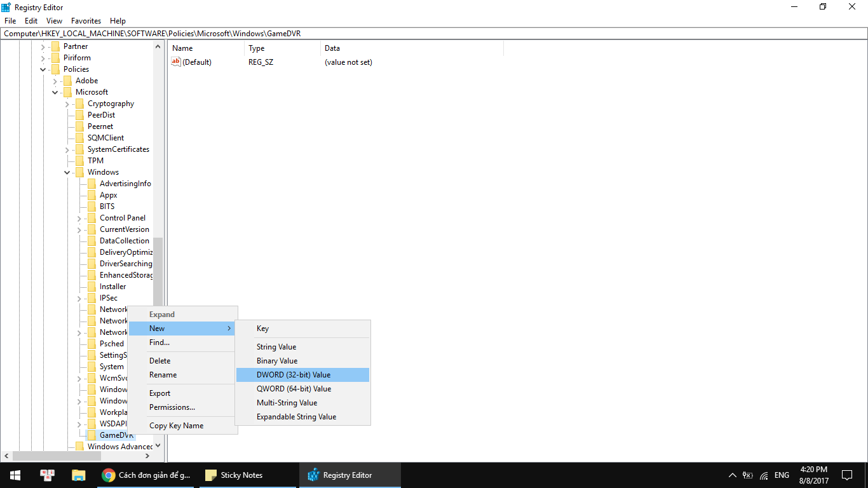The image size is (868, 488).
Task: Expand the Adobe registry key
Action: coord(55,80)
